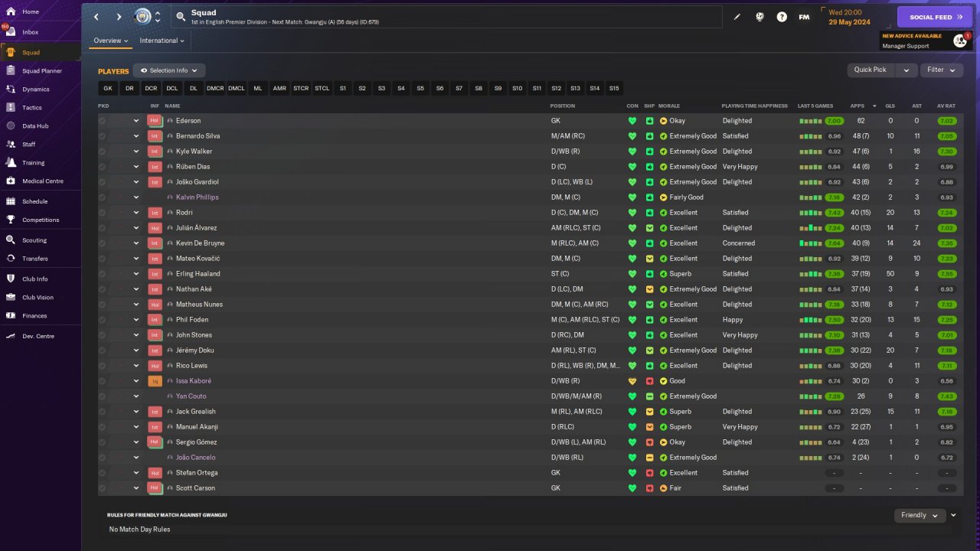Go back with the left arrow

pos(96,17)
